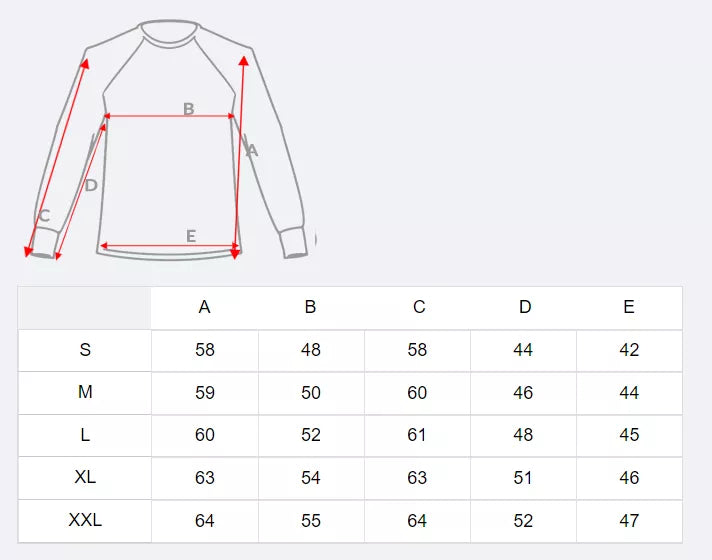Screen dimensions: 712x560
Task: Click the value 42 in row S
Action: coord(629,350)
